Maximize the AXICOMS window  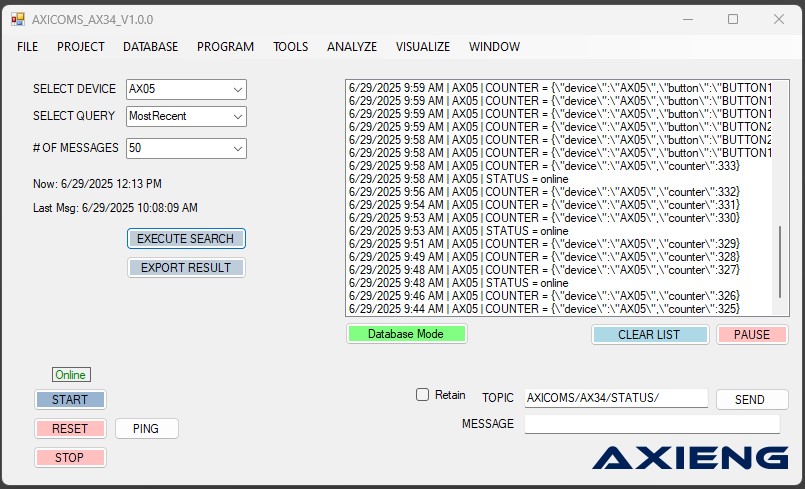733,20
